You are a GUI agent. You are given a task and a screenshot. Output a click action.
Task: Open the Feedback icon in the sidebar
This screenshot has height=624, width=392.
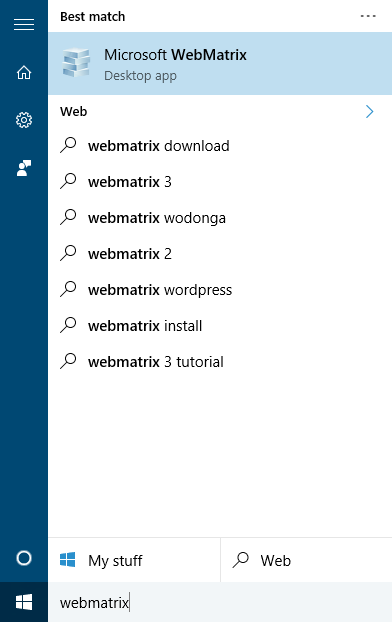point(24,168)
